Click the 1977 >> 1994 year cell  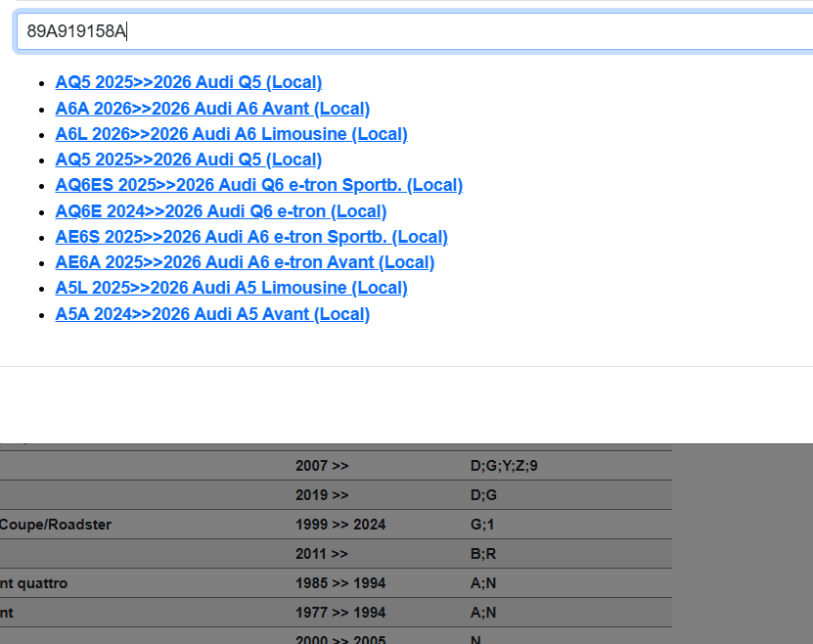click(340, 613)
